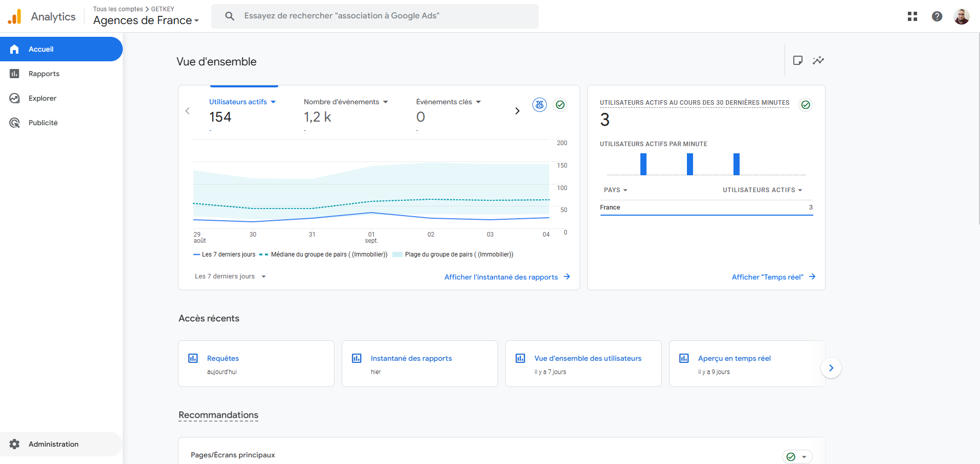980x464 pixels.
Task: Click the search field at top
Action: (x=374, y=16)
